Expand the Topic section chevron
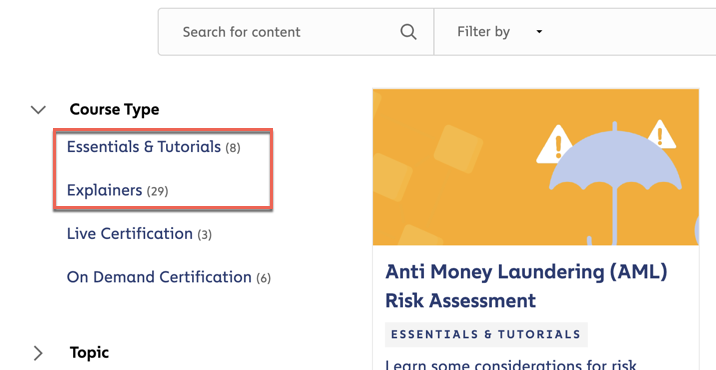The image size is (716, 370). click(x=38, y=353)
